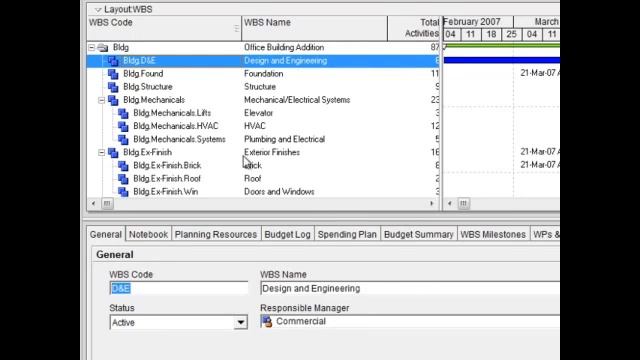Click the WBS icon beside Bldg.D&E

(x=113, y=61)
